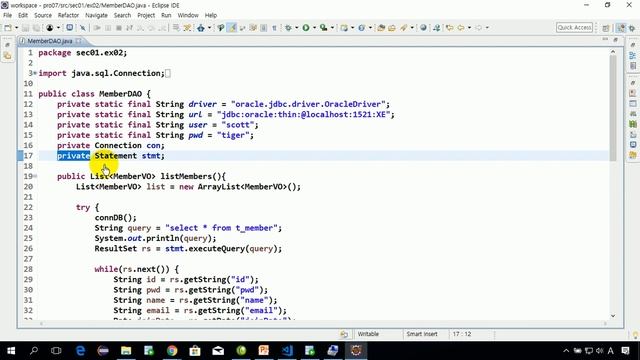Click the editor vertical scrollbar thumb
The image size is (640, 360).
tap(613, 108)
